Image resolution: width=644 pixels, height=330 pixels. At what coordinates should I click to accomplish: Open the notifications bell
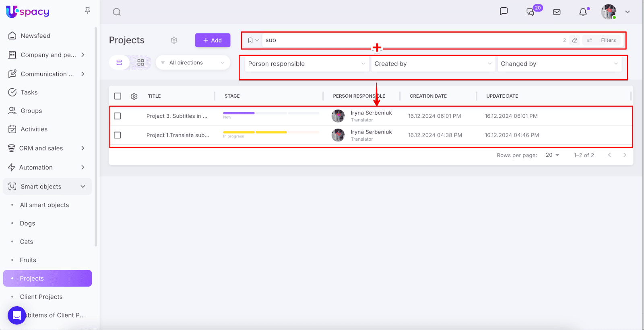(583, 12)
